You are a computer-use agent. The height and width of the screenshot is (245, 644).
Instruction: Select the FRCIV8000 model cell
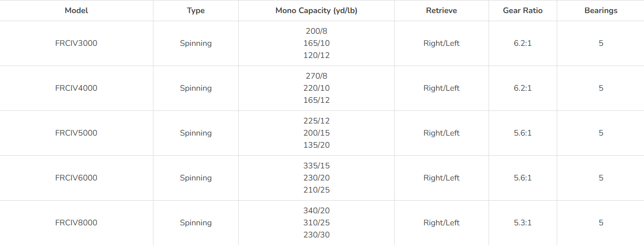coord(76,223)
